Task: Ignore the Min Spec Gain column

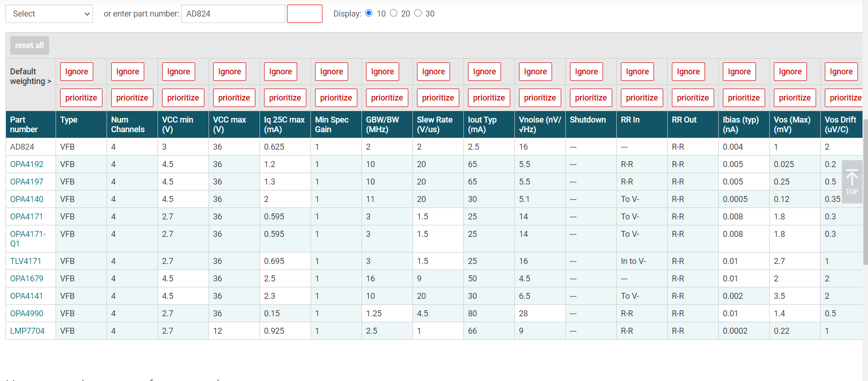Action: (x=332, y=72)
